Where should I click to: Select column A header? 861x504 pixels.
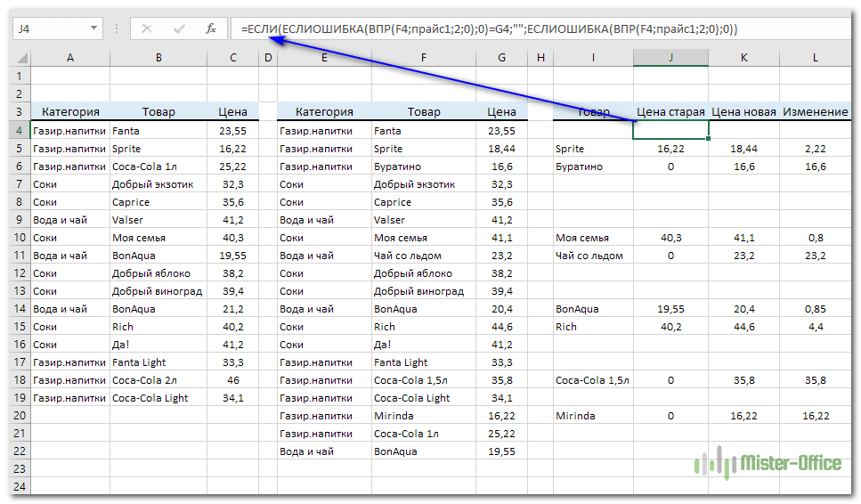click(70, 58)
